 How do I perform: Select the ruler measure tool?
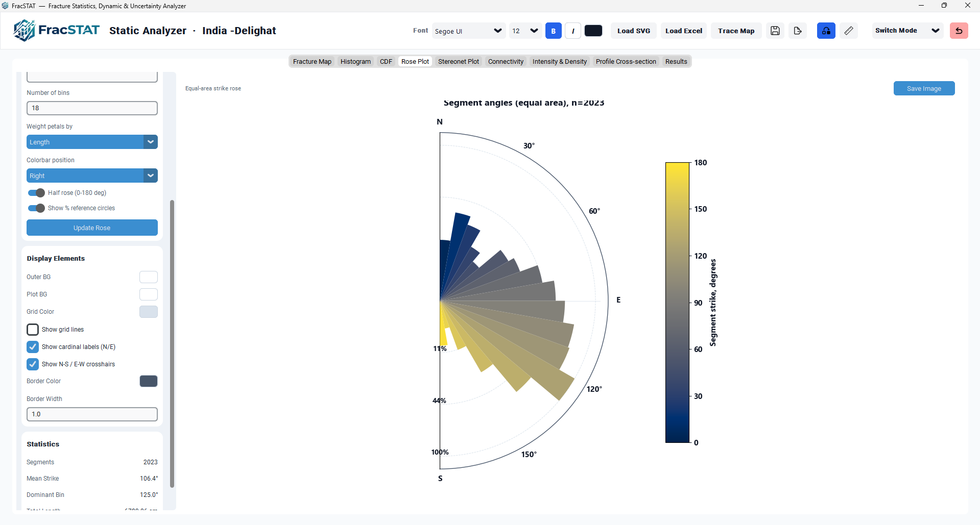(849, 31)
